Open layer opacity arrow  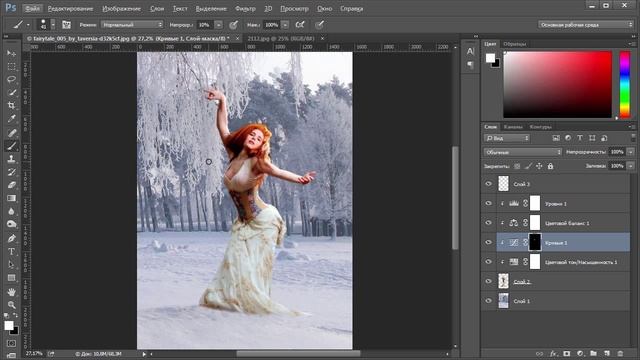[631, 152]
